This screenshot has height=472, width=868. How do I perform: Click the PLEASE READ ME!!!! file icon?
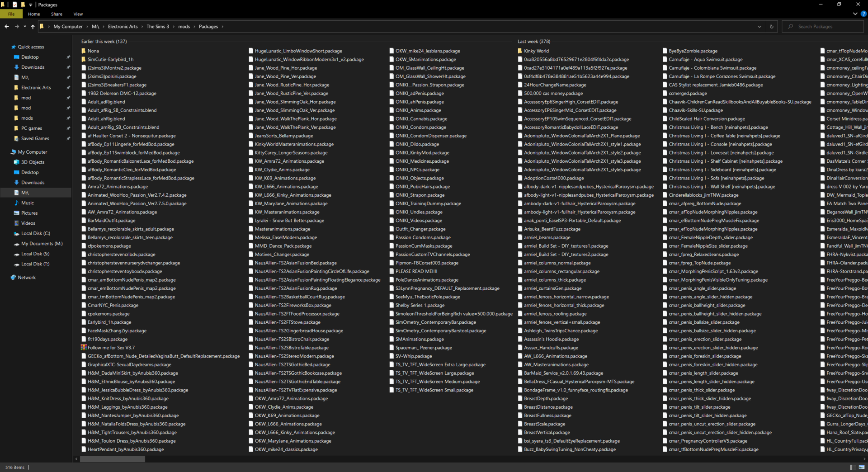click(392, 272)
